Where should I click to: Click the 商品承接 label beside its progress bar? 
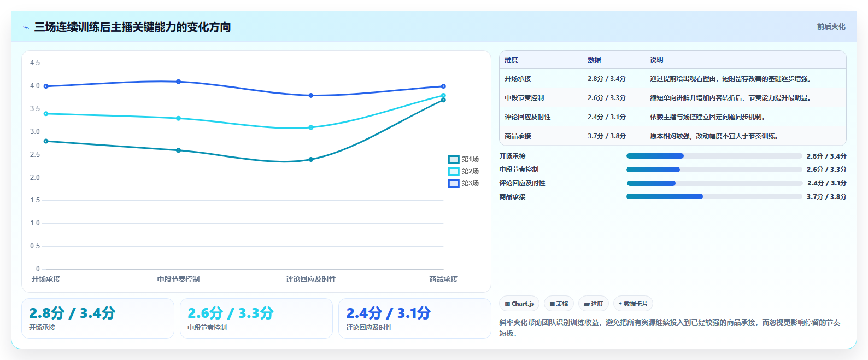(x=512, y=197)
